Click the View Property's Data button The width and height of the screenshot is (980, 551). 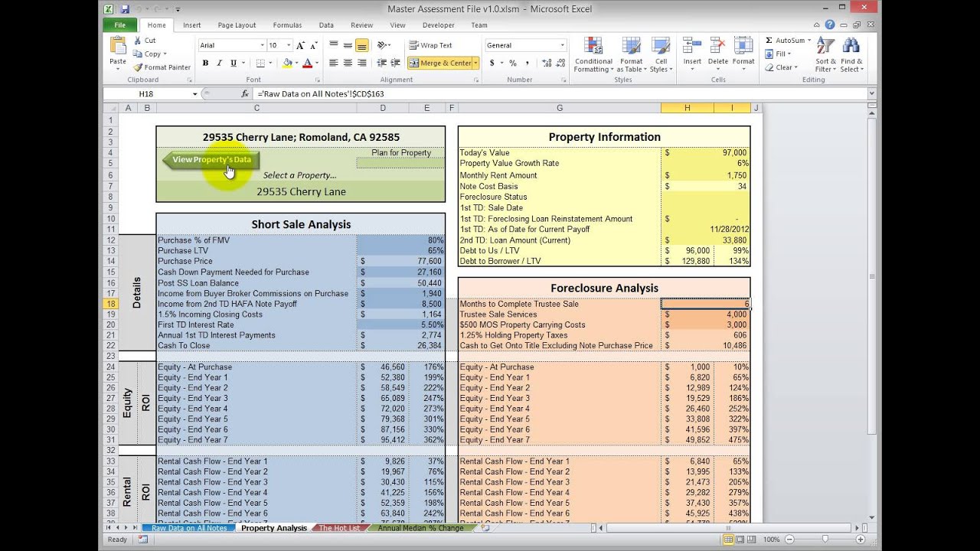(211, 160)
